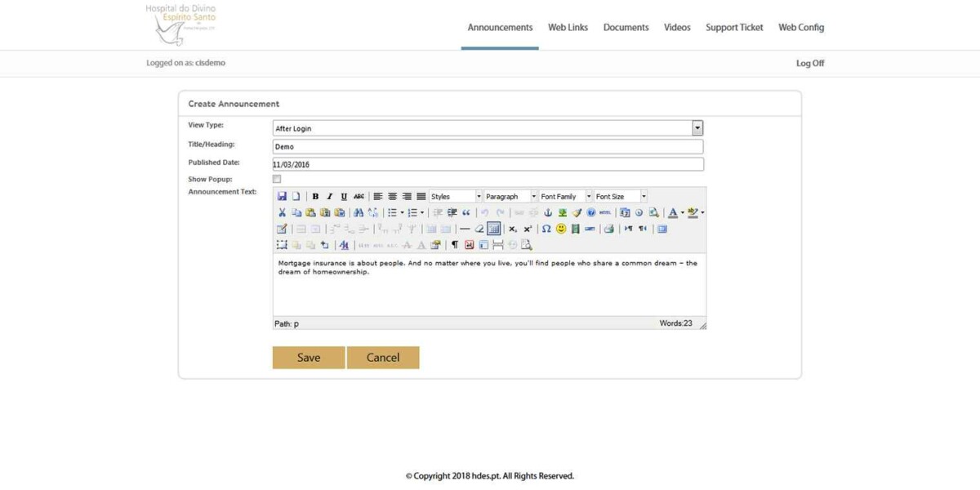Enable the Show Popup checkbox
Screen dimensions: 980x490
pos(277,178)
